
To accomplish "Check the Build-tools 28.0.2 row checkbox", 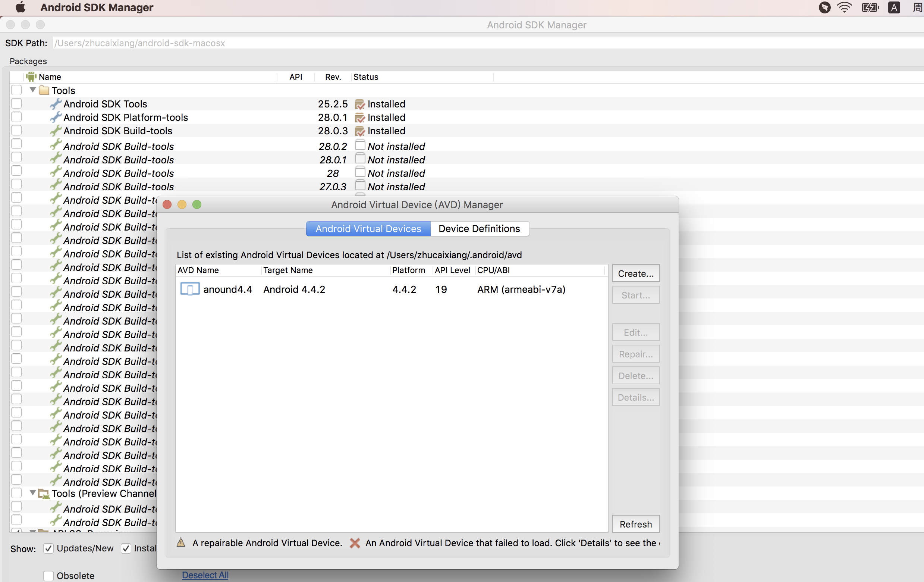I will tap(16, 144).
